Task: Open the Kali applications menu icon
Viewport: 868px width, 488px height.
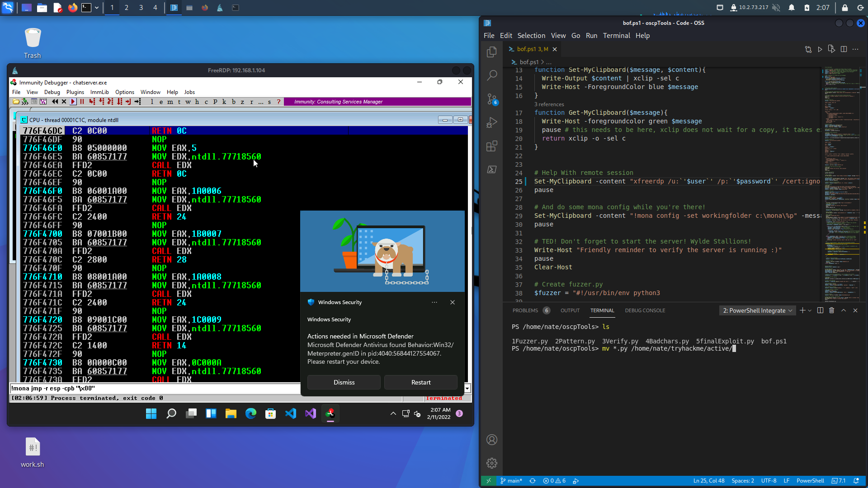Action: pos(8,8)
